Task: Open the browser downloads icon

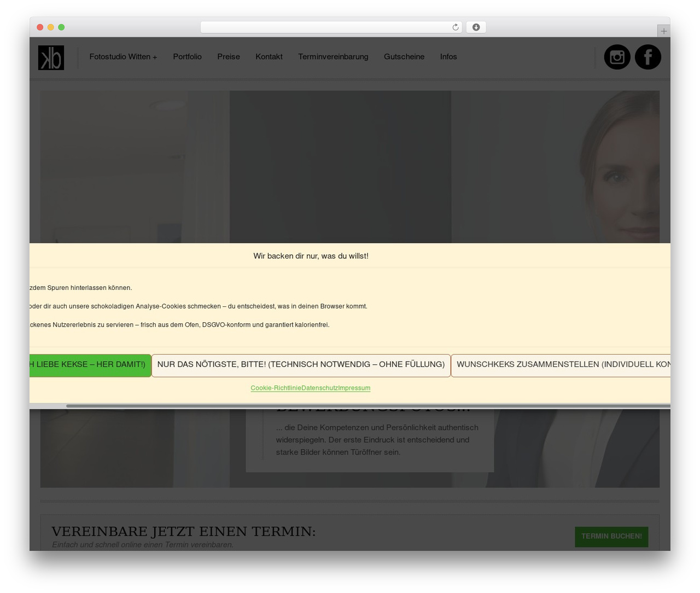Action: 476,27
